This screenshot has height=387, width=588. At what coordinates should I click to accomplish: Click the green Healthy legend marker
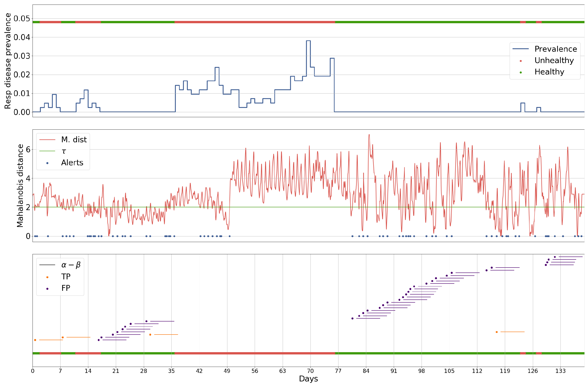[x=521, y=72]
